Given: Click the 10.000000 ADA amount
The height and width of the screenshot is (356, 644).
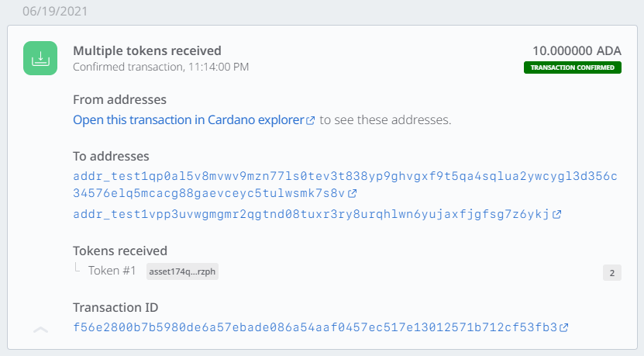Looking at the screenshot, I should pos(577,50).
